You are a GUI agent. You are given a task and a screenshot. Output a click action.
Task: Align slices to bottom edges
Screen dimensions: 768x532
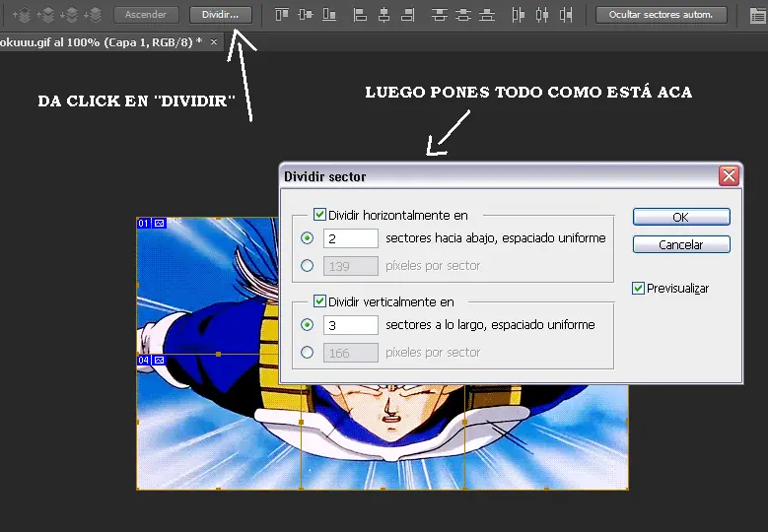[329, 15]
